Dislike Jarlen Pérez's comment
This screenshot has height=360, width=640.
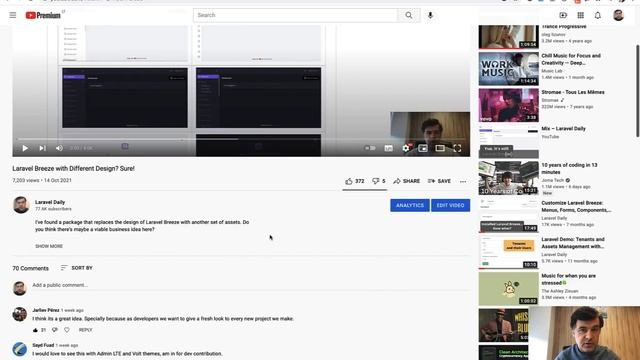tap(55, 330)
